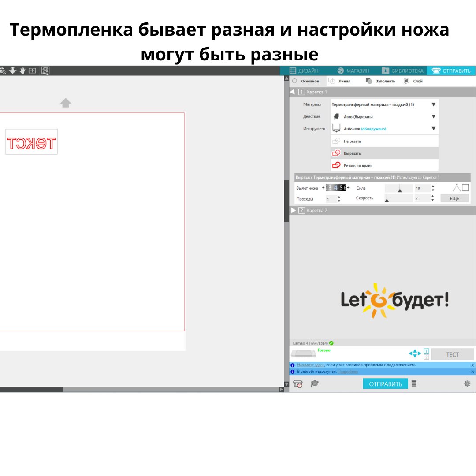
Task: Decrease the Сила value with down arrow
Action: (x=433, y=190)
